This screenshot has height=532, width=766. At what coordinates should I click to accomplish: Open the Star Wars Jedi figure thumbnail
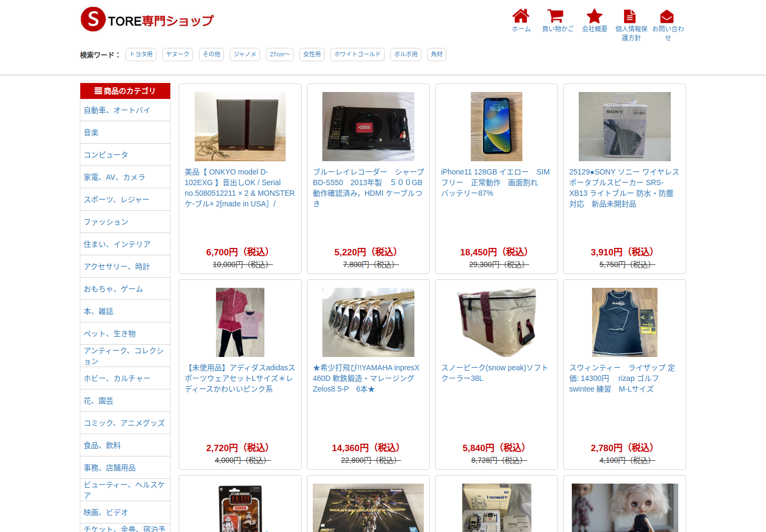tap(240, 508)
